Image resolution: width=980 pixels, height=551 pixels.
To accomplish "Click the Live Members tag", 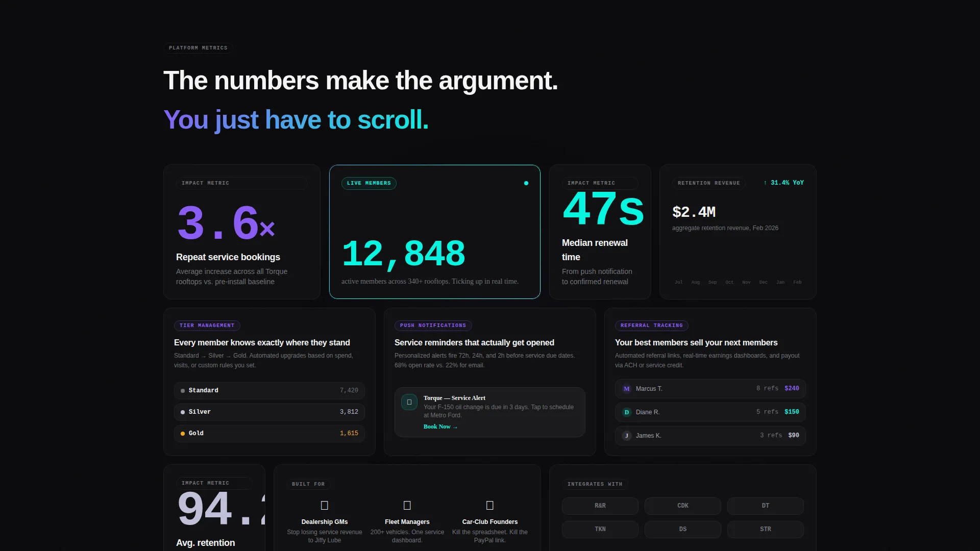I will [x=369, y=183].
